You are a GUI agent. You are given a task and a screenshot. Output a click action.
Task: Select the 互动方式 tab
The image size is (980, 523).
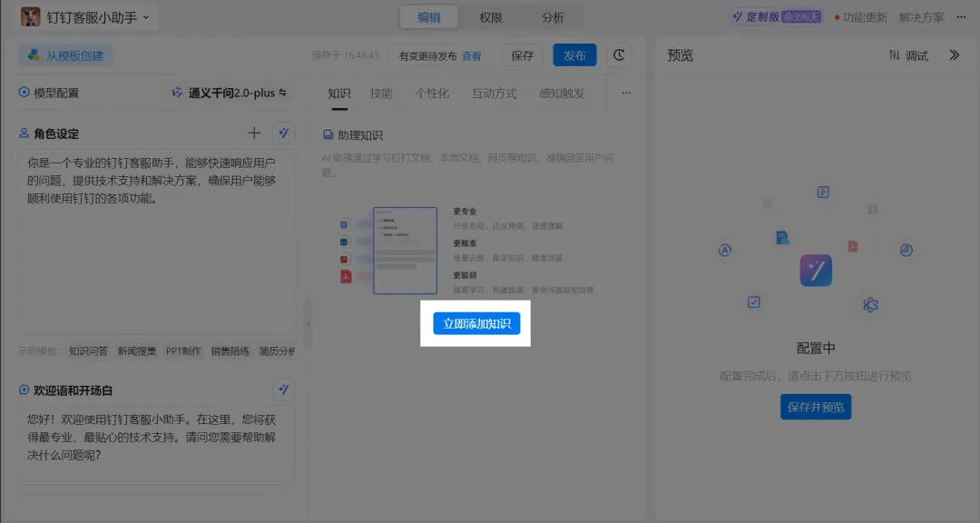(494, 94)
